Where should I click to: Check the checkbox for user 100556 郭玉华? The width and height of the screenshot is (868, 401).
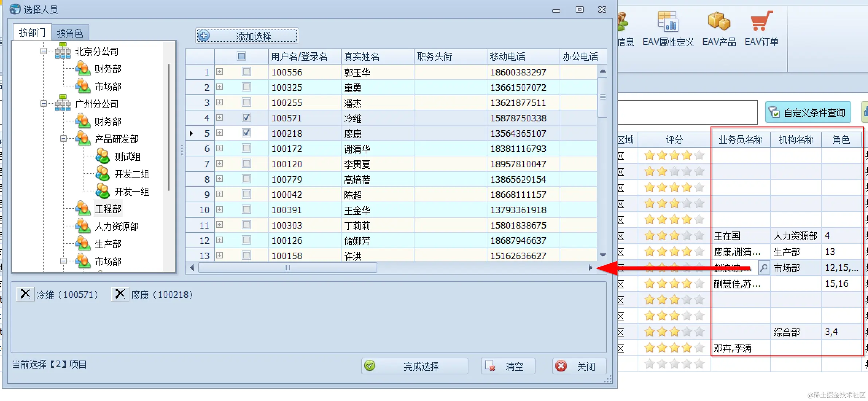click(x=246, y=72)
